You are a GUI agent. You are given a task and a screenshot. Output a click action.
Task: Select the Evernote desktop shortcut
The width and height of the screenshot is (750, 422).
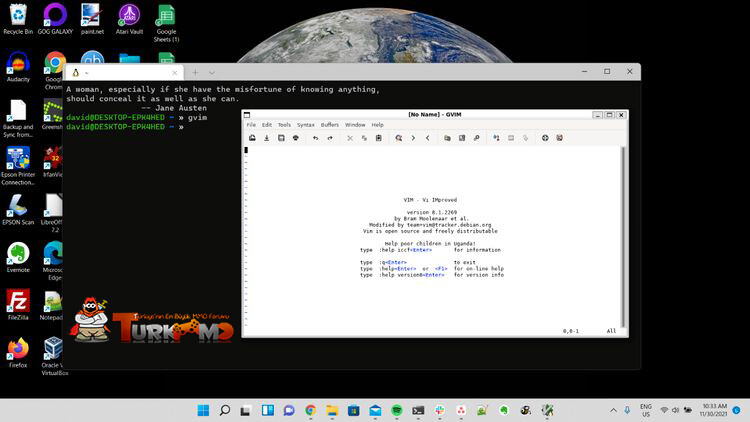click(x=18, y=257)
